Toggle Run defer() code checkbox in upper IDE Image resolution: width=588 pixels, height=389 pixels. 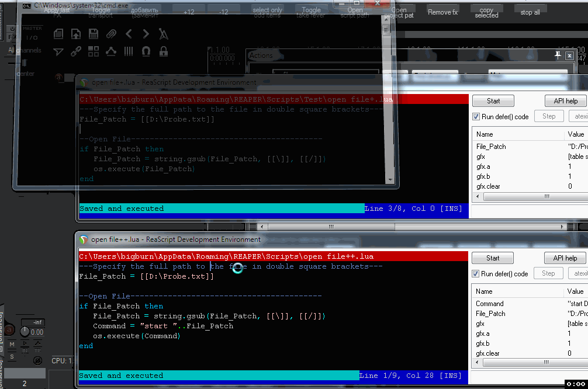click(x=476, y=117)
